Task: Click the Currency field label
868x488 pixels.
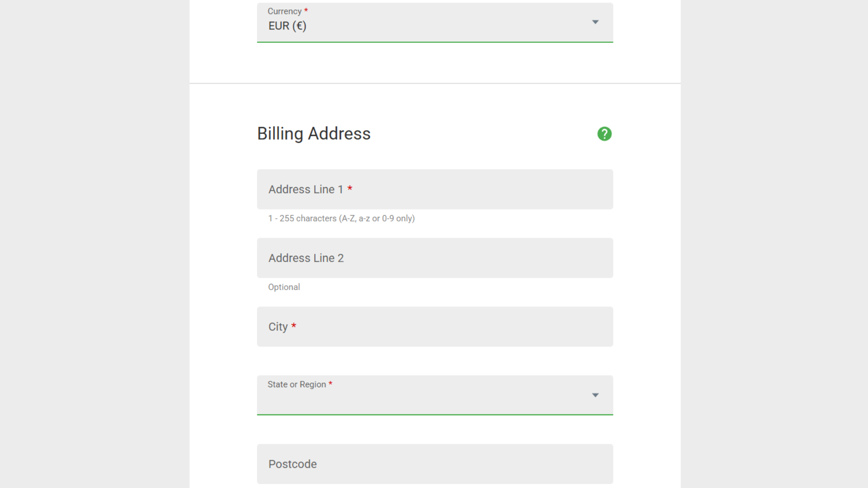Action: pos(284,11)
